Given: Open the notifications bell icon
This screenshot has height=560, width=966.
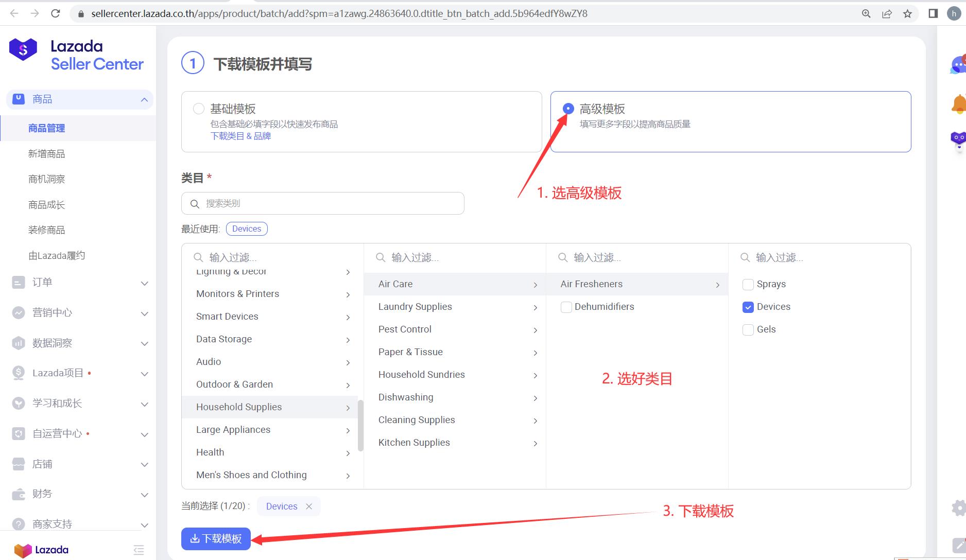Looking at the screenshot, I should pyautogui.click(x=959, y=104).
